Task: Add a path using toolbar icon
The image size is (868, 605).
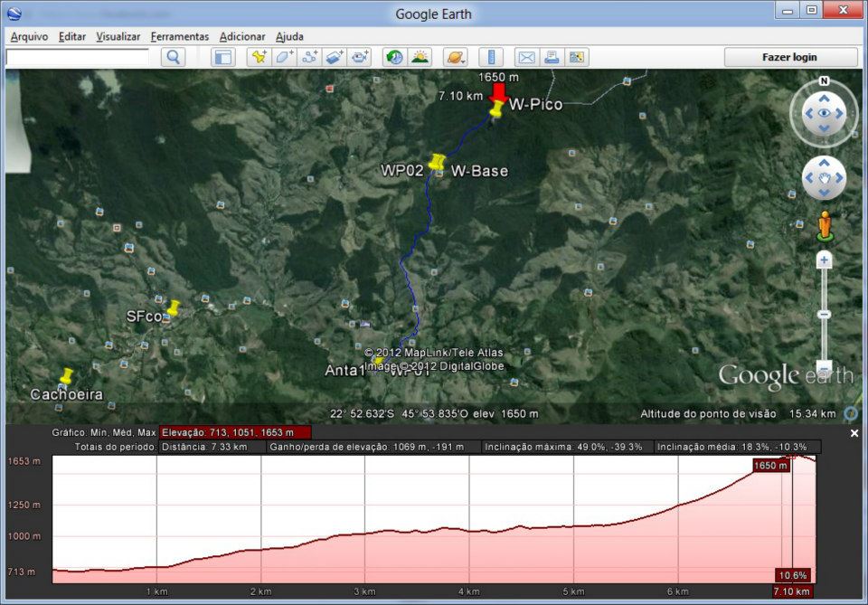Action: click(x=309, y=57)
